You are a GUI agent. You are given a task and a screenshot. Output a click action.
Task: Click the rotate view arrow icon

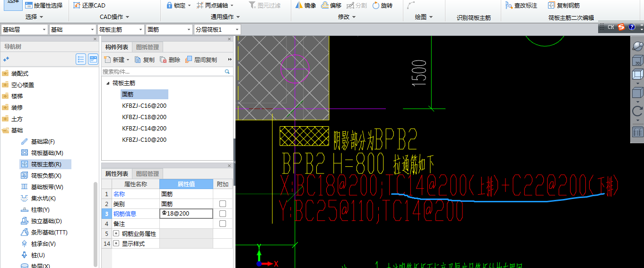pyautogui.click(x=637, y=112)
